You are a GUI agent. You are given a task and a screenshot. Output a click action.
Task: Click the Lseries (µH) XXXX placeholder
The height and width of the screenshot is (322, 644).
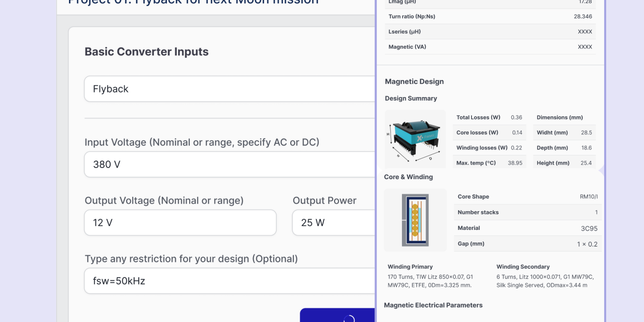coord(584,31)
